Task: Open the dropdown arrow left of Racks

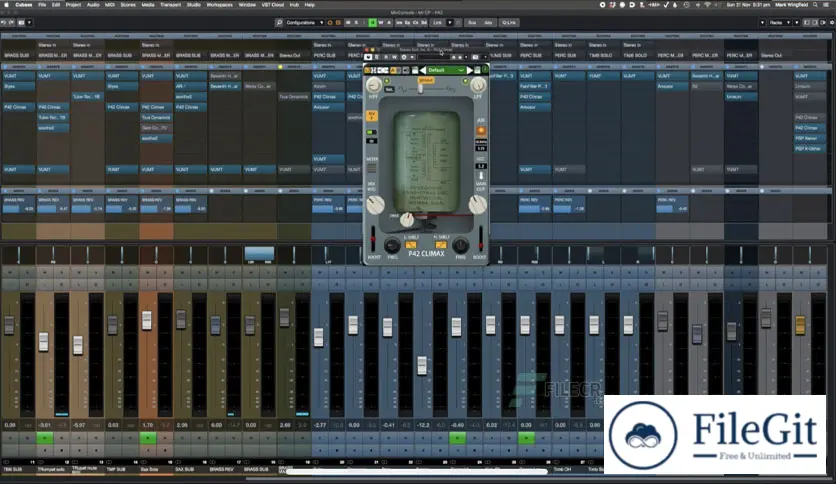Action: pos(762,22)
